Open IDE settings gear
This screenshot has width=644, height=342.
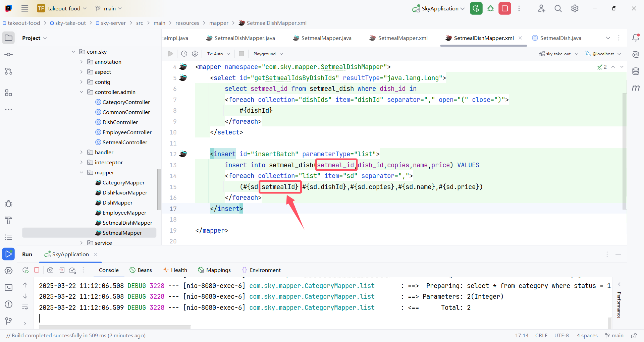(x=575, y=8)
